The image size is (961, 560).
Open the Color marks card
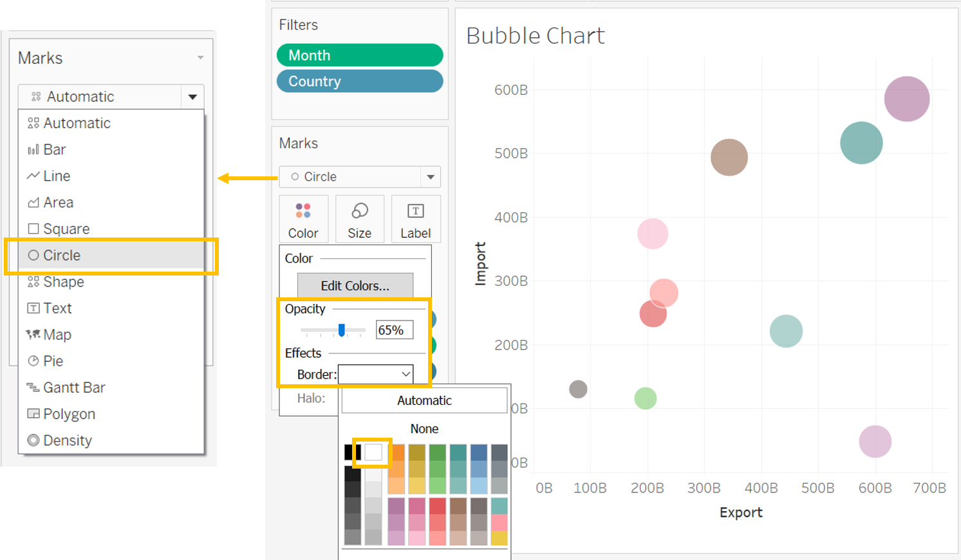point(303,219)
